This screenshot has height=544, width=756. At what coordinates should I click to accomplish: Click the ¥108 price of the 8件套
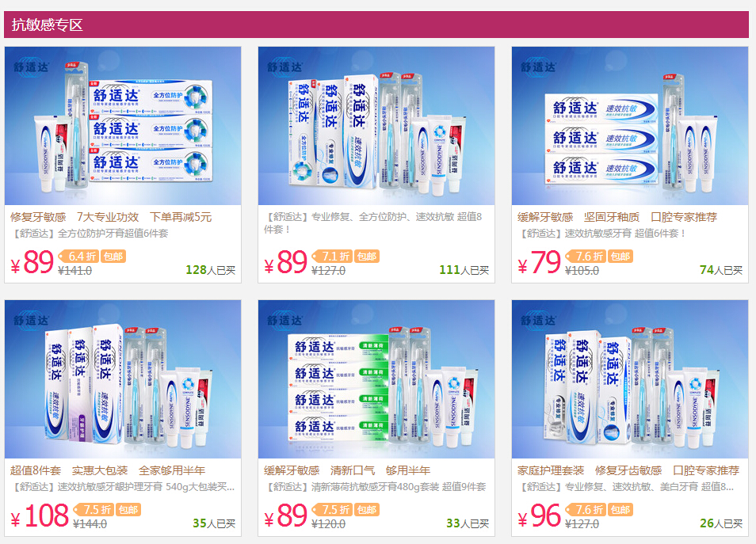click(40, 515)
